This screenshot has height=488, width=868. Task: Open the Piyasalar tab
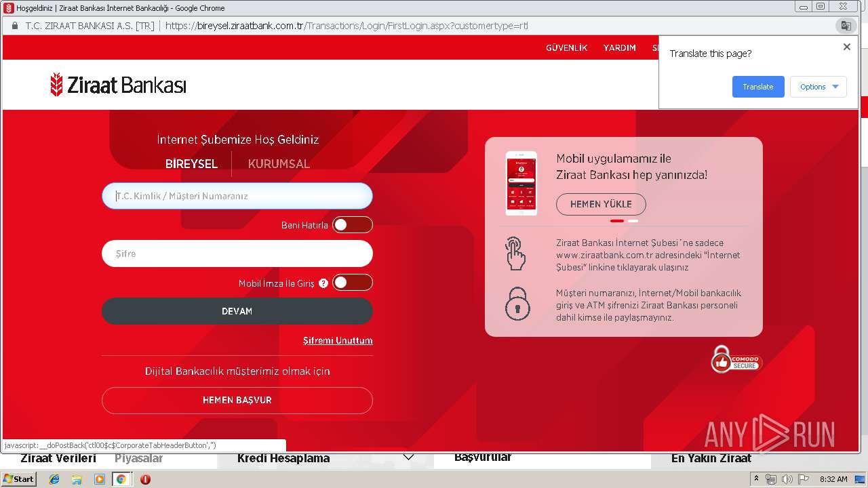[x=139, y=458]
